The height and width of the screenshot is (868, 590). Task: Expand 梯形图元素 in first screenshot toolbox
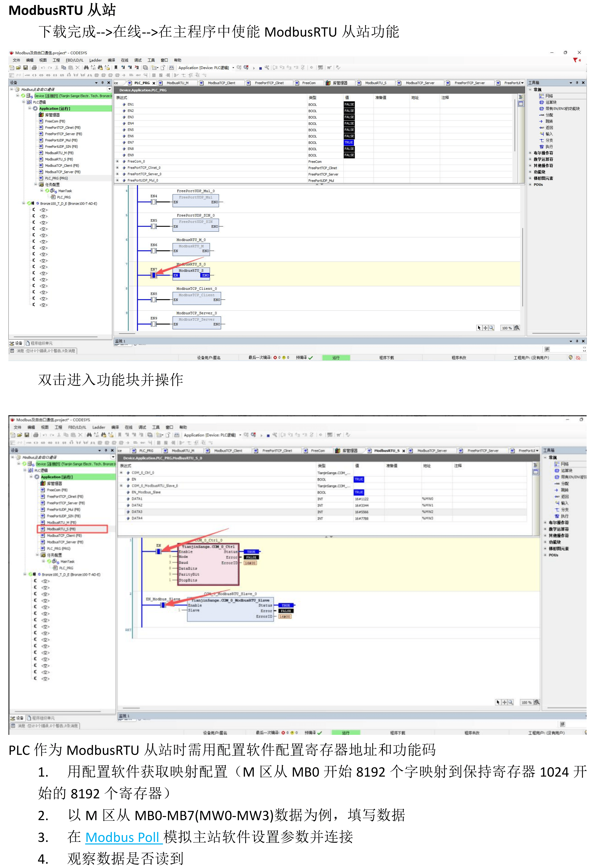530,178
